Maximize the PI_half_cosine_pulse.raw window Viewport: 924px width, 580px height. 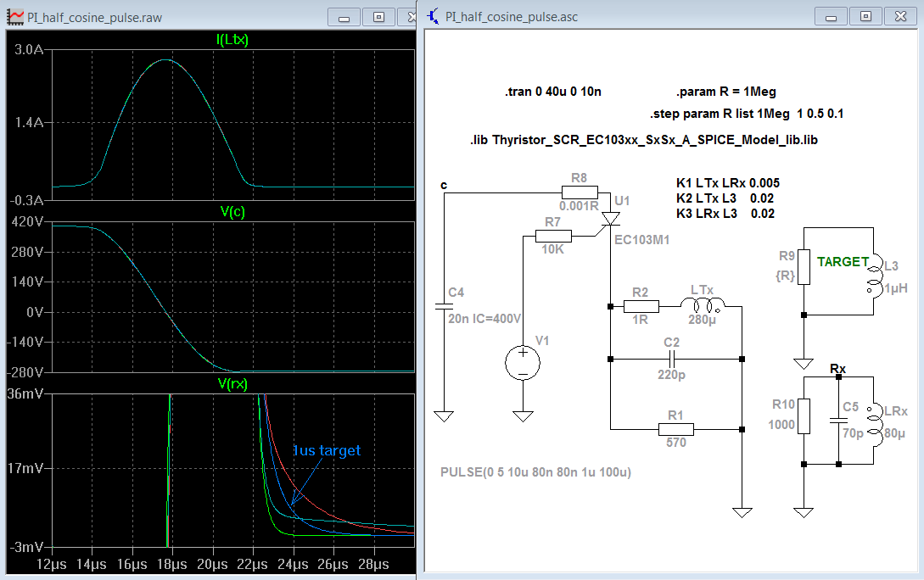point(379,17)
